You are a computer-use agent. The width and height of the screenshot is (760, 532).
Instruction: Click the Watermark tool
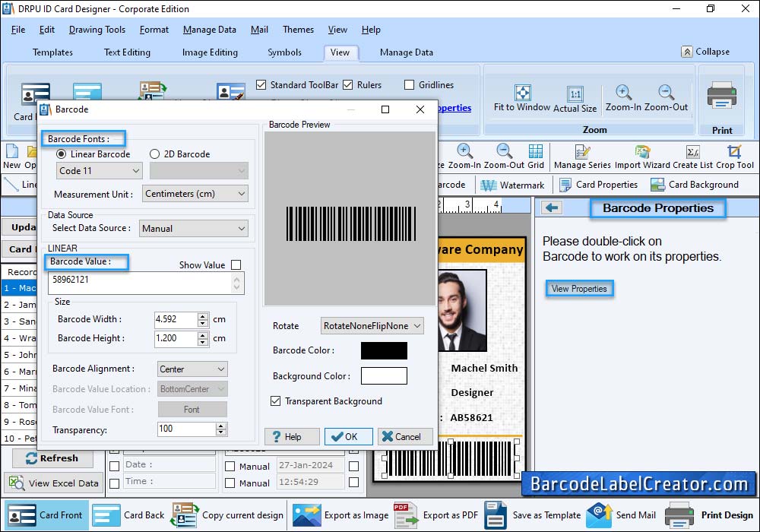pyautogui.click(x=512, y=185)
